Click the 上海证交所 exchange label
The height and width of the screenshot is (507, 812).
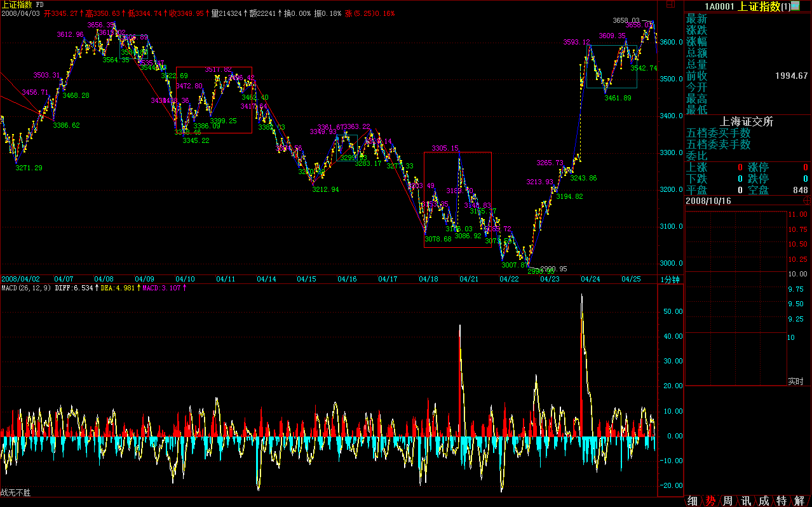click(x=746, y=122)
